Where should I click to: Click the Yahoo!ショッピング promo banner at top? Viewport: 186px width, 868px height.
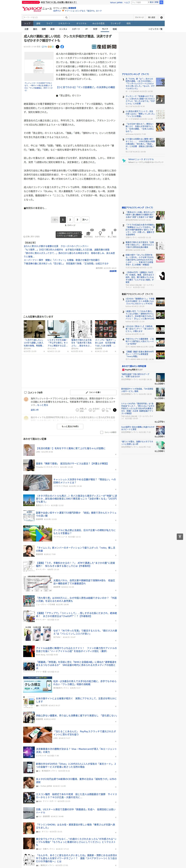click(50, 2)
